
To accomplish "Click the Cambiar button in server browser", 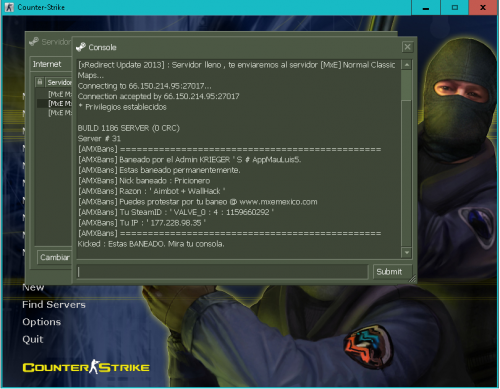I will 55,257.
